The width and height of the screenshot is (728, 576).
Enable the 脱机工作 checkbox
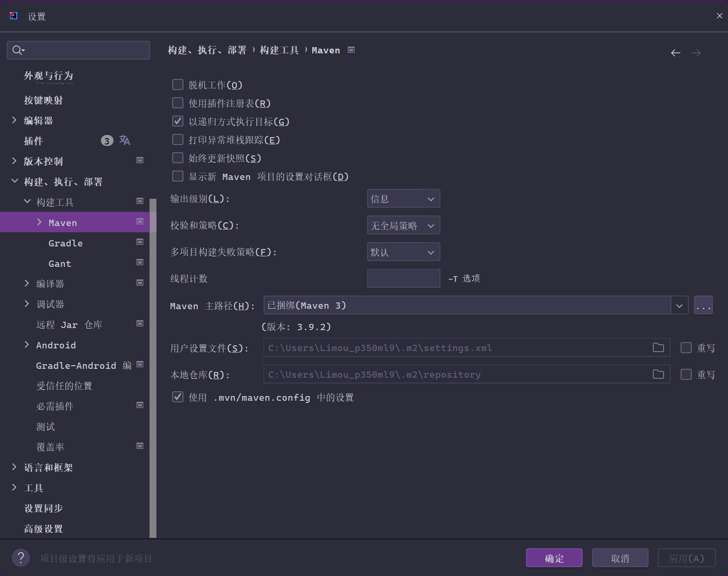click(x=178, y=85)
